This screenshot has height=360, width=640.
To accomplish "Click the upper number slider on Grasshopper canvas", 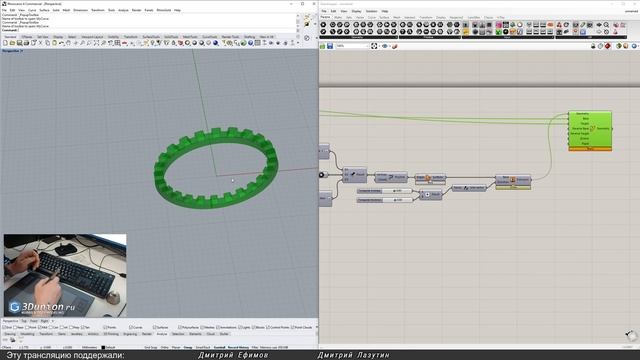I will point(384,191).
